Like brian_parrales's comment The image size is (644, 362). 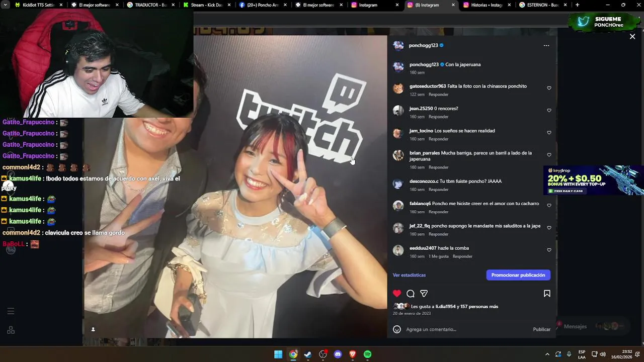549,155
